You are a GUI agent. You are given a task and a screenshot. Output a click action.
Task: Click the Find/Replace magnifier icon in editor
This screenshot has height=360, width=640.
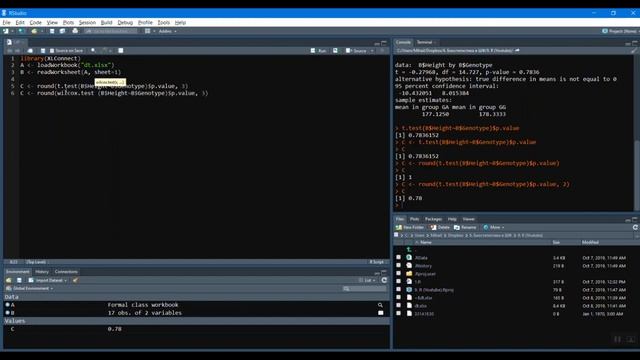[93, 51]
